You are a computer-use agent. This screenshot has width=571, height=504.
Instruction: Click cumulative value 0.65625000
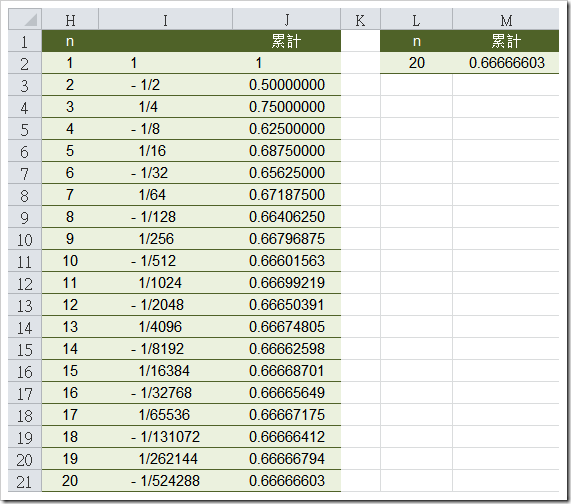point(287,173)
